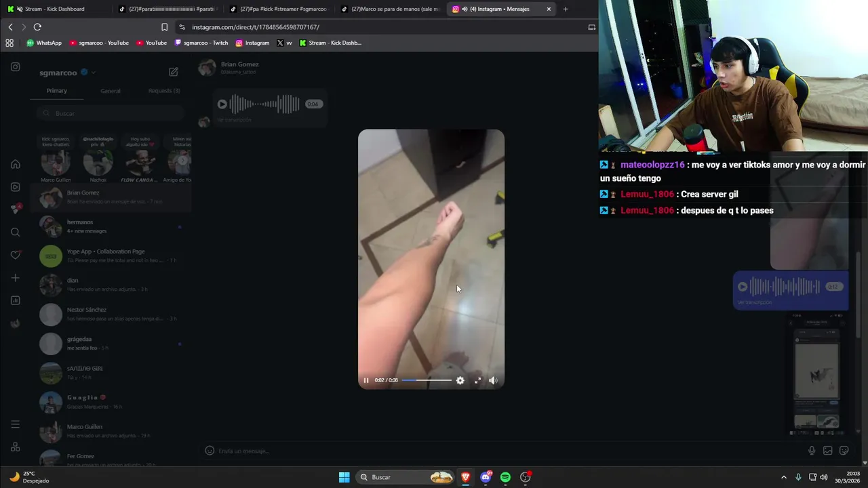Open Nestor Sánchez conversation

coord(111,314)
